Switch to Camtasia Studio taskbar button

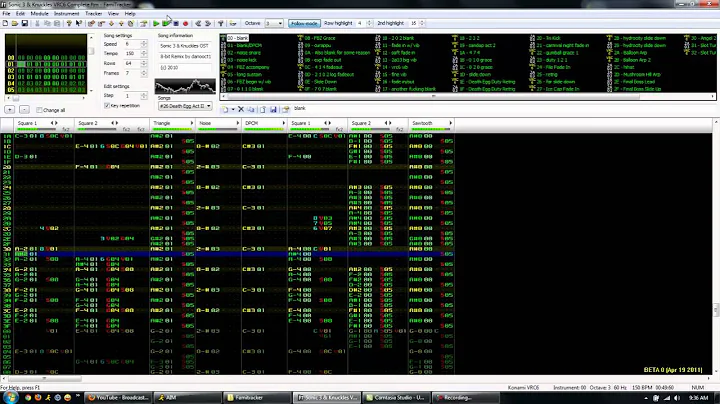(x=395, y=398)
